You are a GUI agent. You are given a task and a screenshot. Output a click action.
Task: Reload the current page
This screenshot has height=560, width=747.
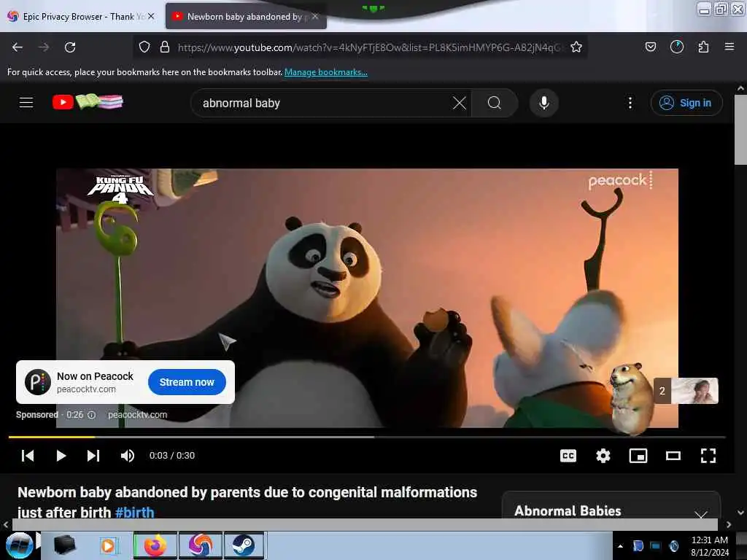click(70, 47)
